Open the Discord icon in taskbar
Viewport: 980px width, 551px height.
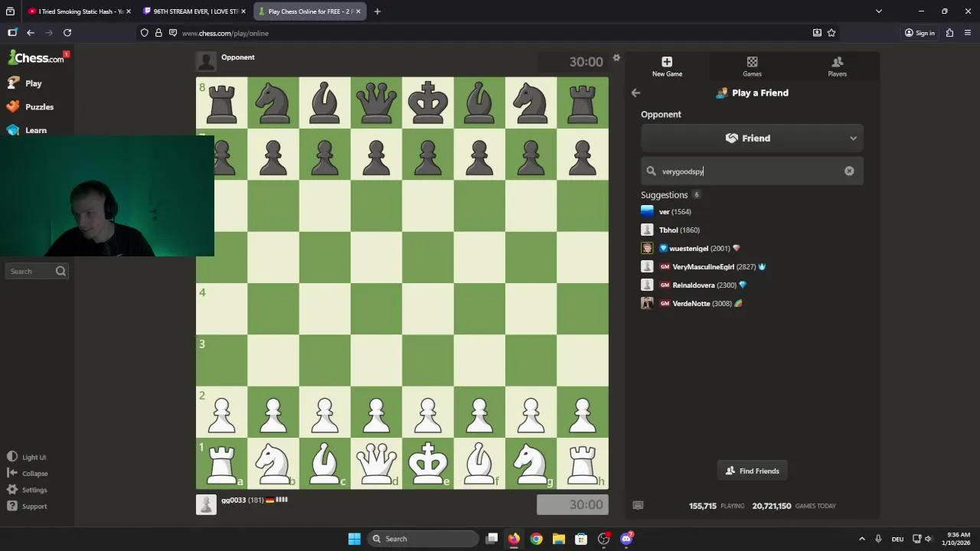point(626,539)
